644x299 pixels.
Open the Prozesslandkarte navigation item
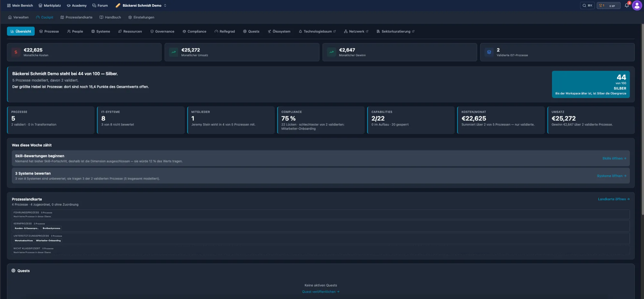pyautogui.click(x=76, y=17)
